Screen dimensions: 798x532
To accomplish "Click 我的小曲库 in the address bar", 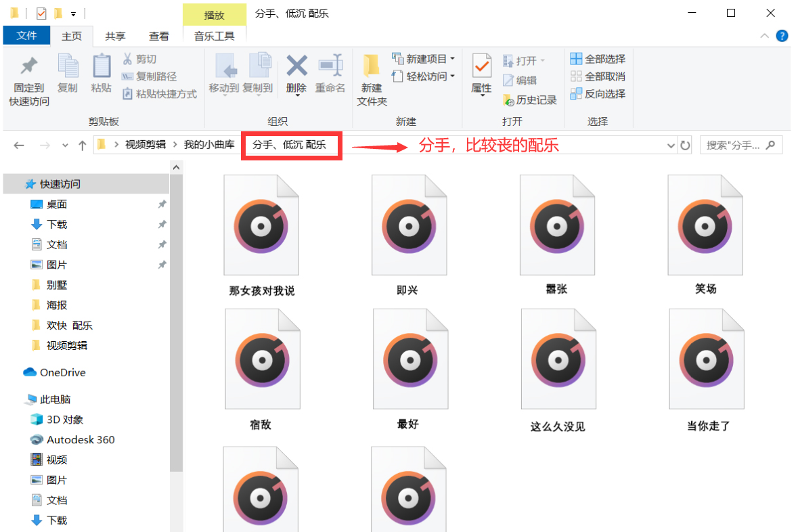I will click(x=209, y=145).
